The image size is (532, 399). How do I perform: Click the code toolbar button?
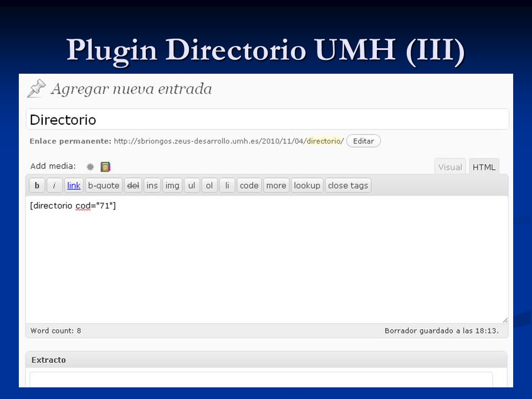[249, 186]
